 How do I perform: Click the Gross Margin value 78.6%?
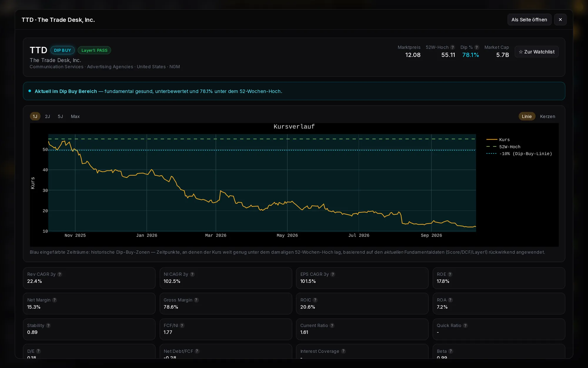pos(171,307)
